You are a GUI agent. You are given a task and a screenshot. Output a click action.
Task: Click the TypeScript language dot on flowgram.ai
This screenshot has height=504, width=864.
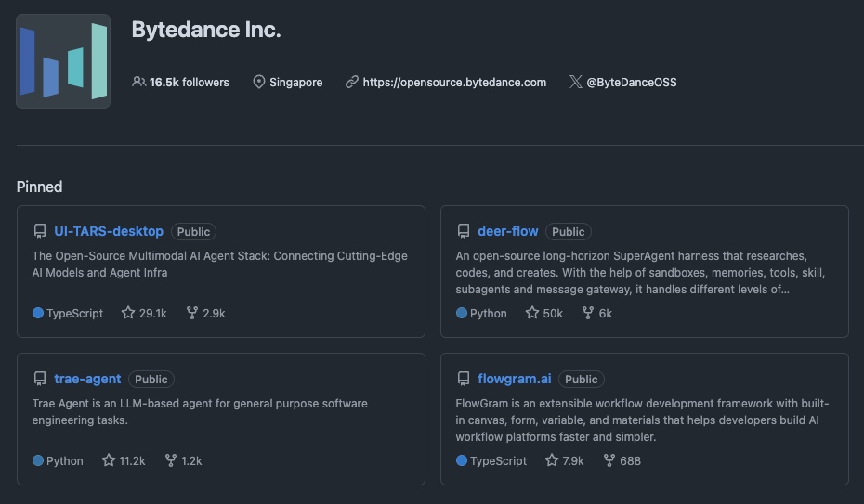click(x=462, y=460)
